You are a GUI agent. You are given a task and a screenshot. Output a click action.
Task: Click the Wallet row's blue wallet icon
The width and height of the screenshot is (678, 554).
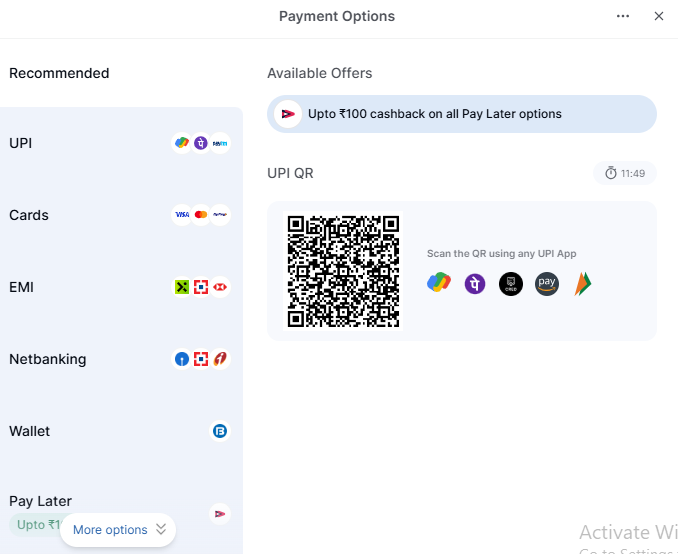220,431
